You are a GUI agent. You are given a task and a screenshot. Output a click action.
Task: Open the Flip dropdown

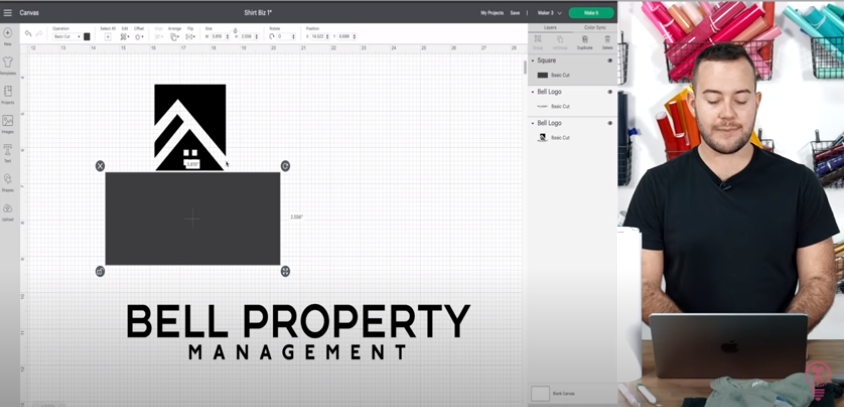191,37
